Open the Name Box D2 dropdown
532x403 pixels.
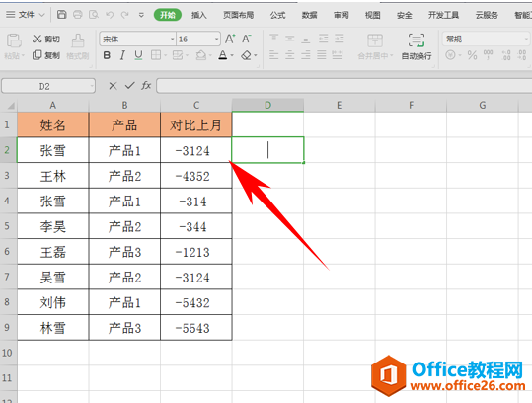click(92, 86)
